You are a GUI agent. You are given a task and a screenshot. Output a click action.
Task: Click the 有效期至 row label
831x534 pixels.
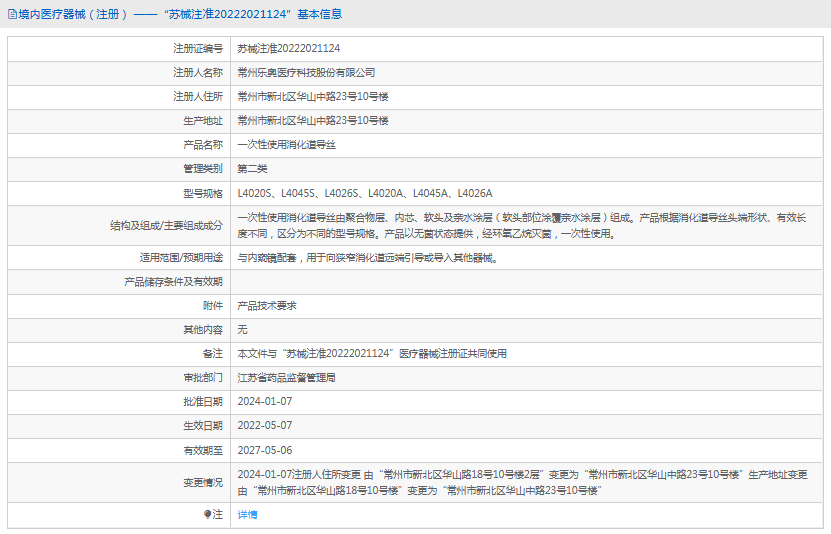[x=203, y=450]
